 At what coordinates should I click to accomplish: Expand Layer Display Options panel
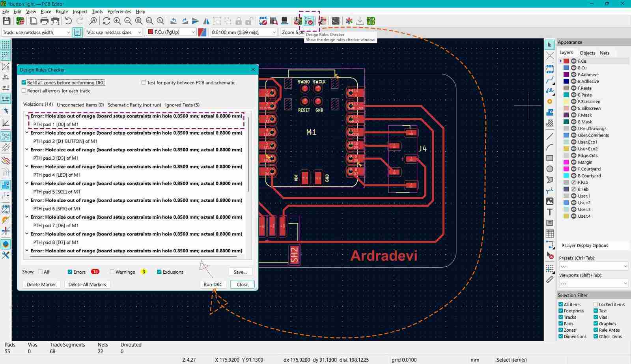click(x=585, y=245)
